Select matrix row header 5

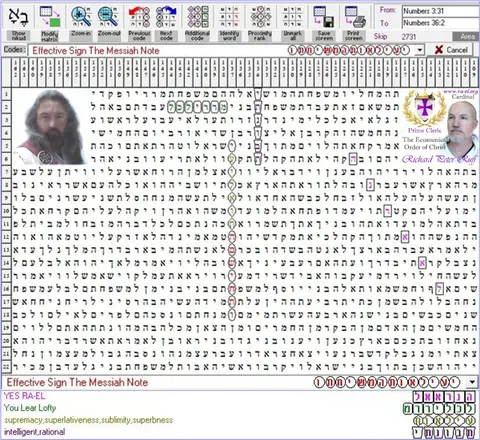(6, 146)
